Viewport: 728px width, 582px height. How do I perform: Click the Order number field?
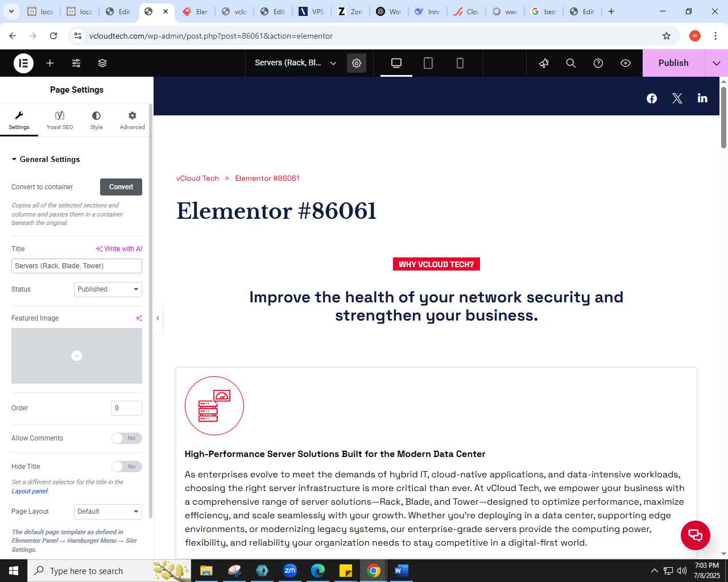[x=127, y=408]
